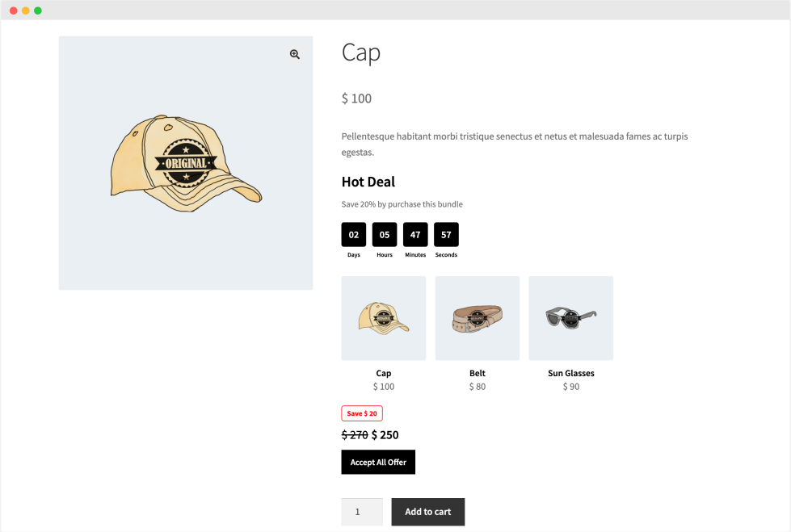This screenshot has height=532, width=791.
Task: Click the Minutes countdown box
Action: [x=415, y=235]
